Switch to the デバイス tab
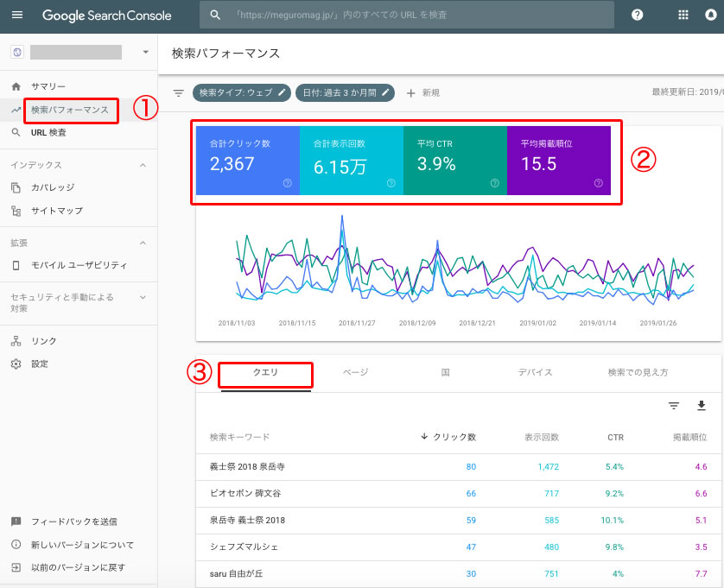The image size is (724, 588). [535, 372]
